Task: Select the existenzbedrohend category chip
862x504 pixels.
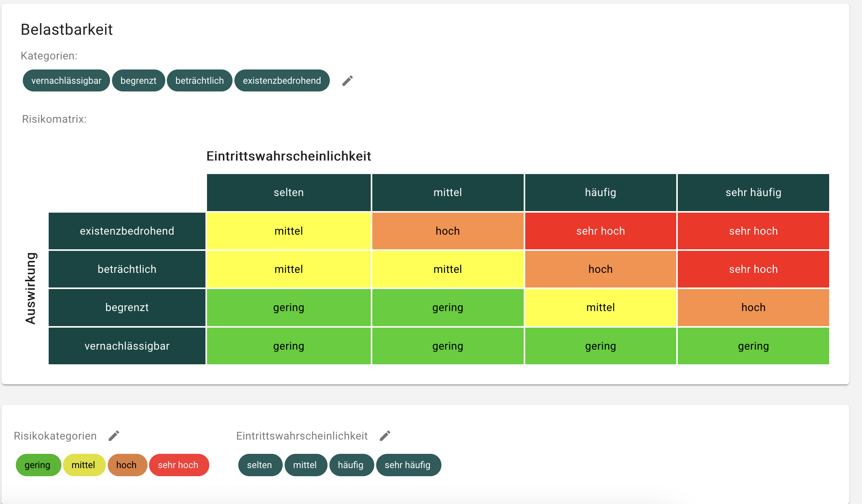Action: pyautogui.click(x=282, y=81)
